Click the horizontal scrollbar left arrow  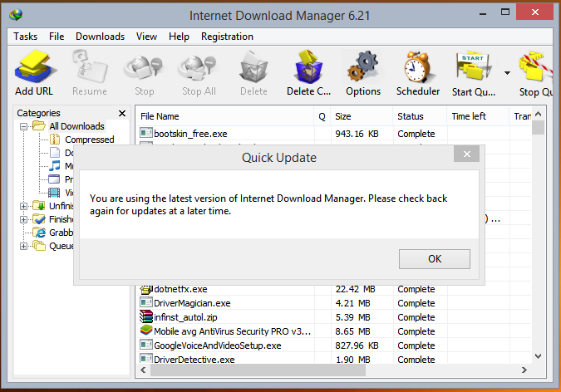tap(143, 370)
